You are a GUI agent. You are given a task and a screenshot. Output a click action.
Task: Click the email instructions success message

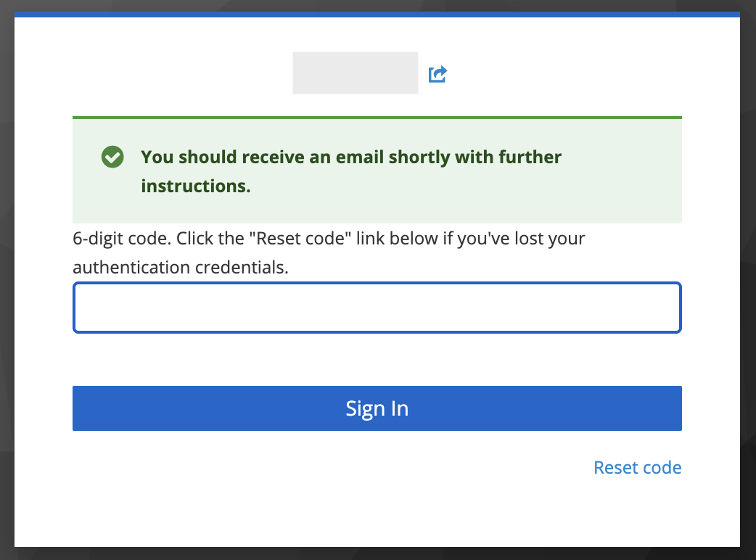click(x=351, y=171)
